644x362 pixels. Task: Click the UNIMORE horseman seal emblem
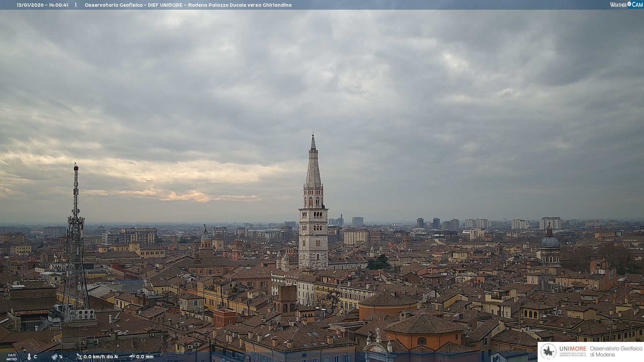[549, 351]
